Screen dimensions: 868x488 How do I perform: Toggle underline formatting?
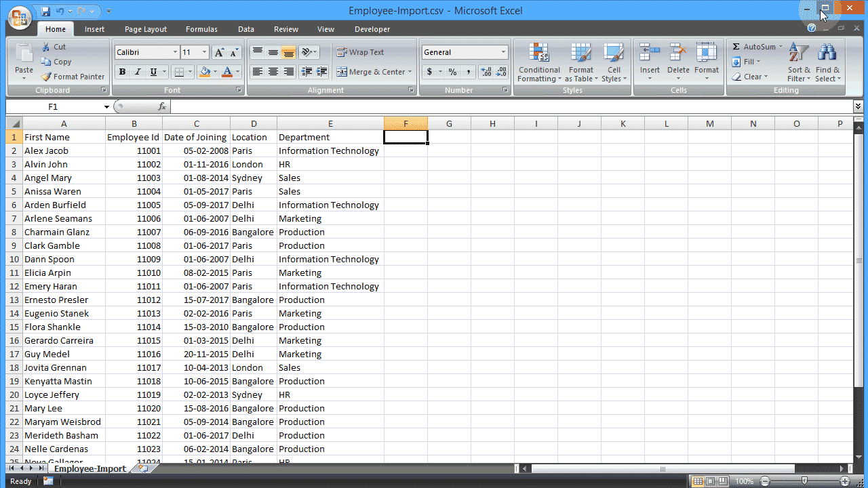point(153,71)
